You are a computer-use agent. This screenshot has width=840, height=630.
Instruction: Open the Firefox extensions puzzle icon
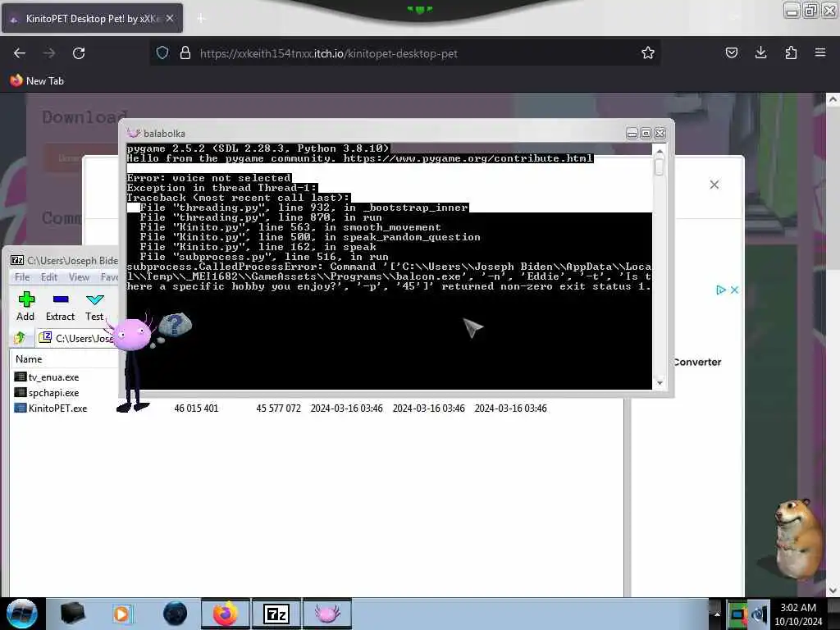(x=791, y=52)
